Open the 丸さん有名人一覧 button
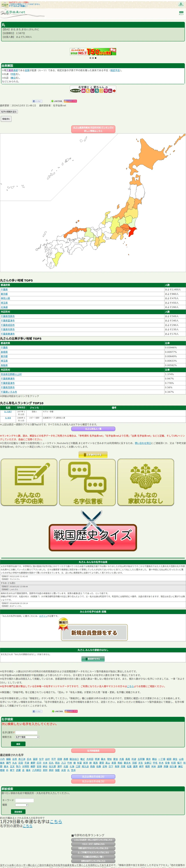 pyautogui.click(x=93, y=429)
